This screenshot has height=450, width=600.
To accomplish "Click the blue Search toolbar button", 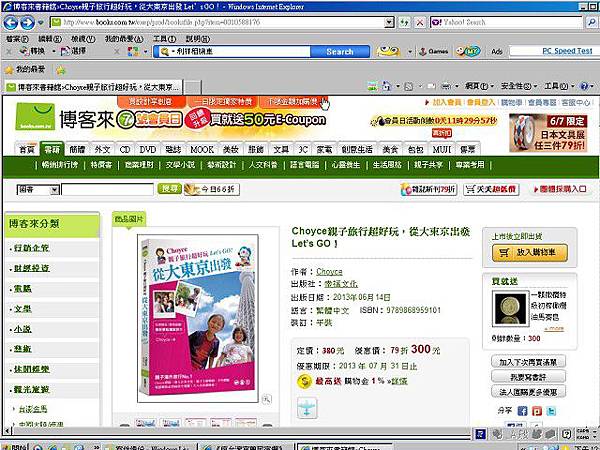I will pos(340,52).
